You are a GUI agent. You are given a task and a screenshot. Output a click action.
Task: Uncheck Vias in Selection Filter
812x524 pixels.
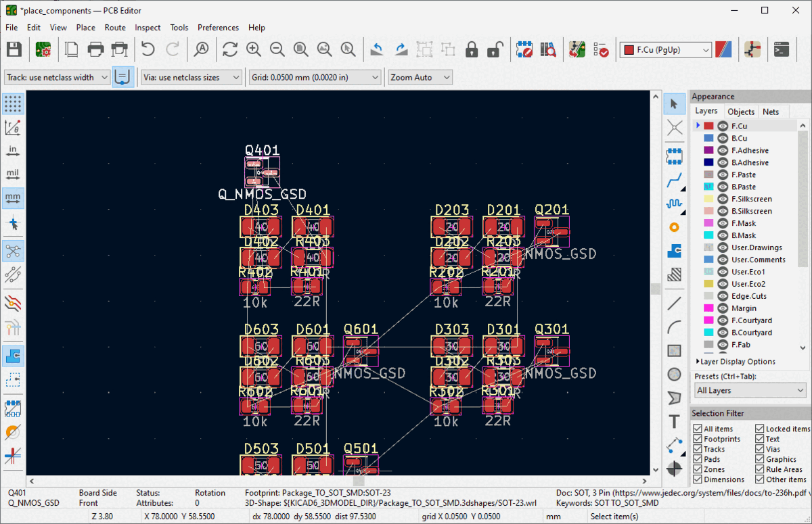click(760, 449)
